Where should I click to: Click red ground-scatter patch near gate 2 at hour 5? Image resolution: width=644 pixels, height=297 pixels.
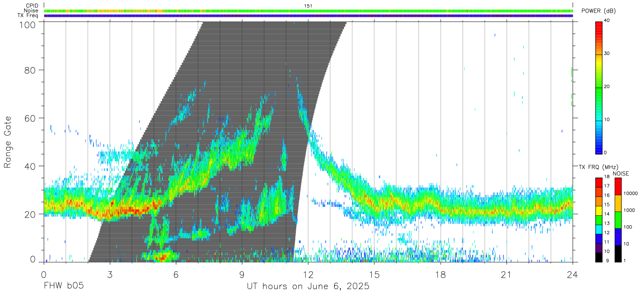162,257
